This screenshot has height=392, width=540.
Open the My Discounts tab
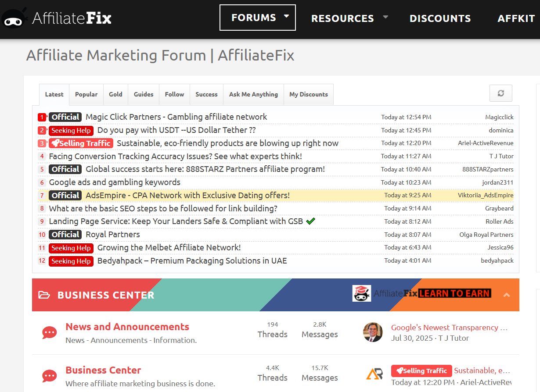309,94
